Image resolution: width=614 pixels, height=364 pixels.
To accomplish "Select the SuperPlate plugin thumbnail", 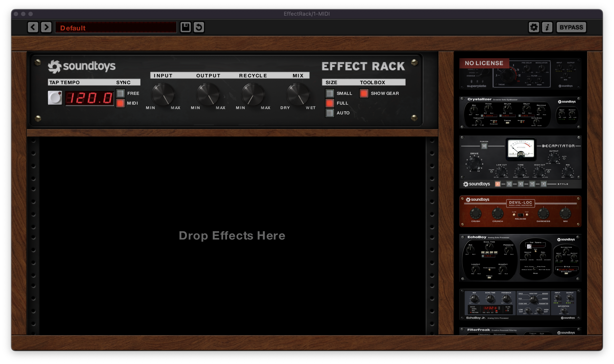I will click(x=520, y=74).
